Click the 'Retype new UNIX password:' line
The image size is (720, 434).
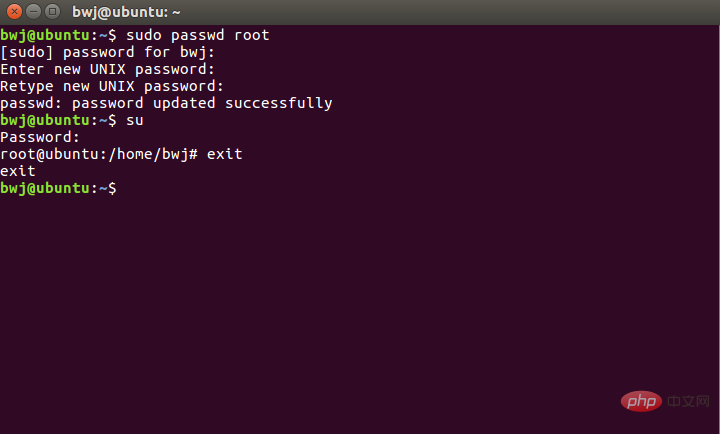coord(112,86)
